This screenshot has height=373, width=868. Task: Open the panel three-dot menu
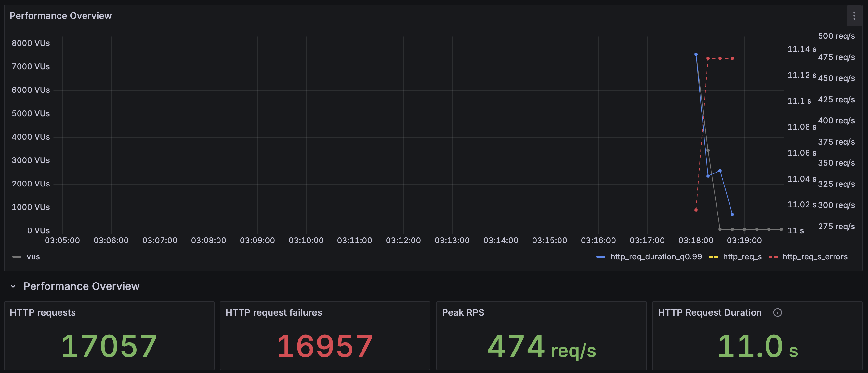tap(854, 16)
